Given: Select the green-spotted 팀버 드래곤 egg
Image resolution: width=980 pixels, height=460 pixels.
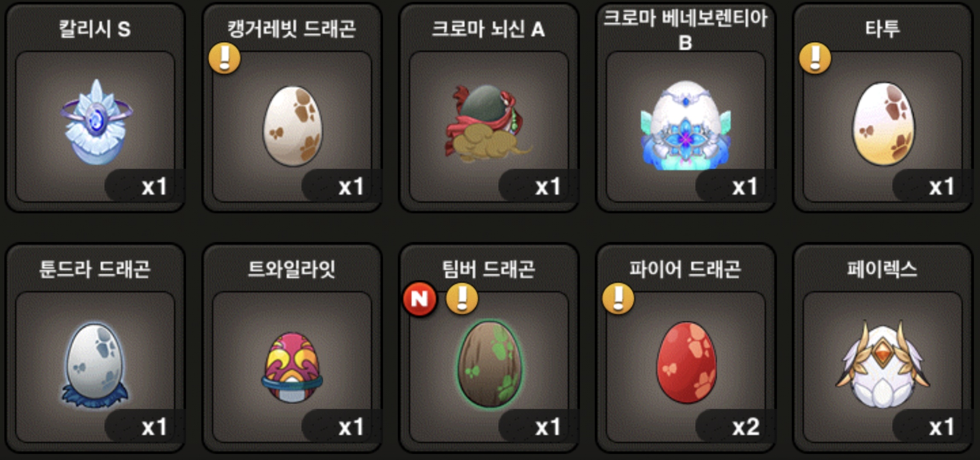Looking at the screenshot, I should (489, 365).
